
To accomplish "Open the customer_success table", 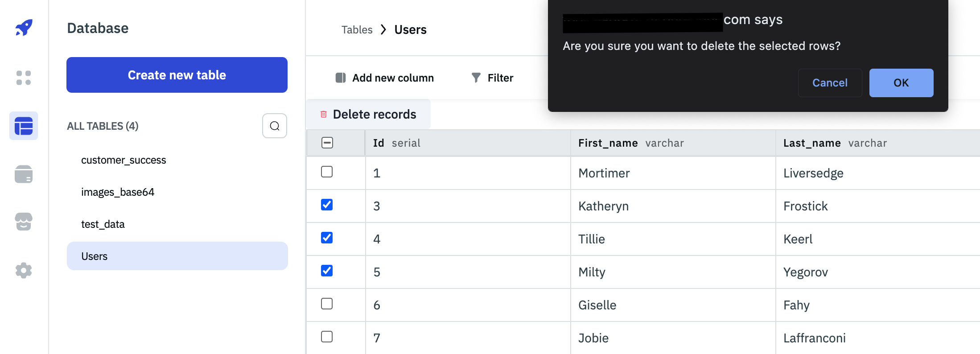I will 124,160.
